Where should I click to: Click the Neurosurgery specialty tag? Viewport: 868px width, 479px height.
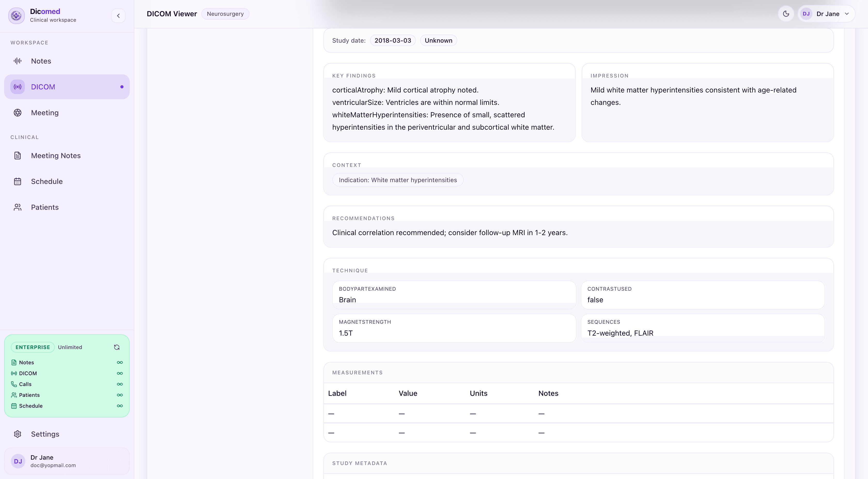225,14
